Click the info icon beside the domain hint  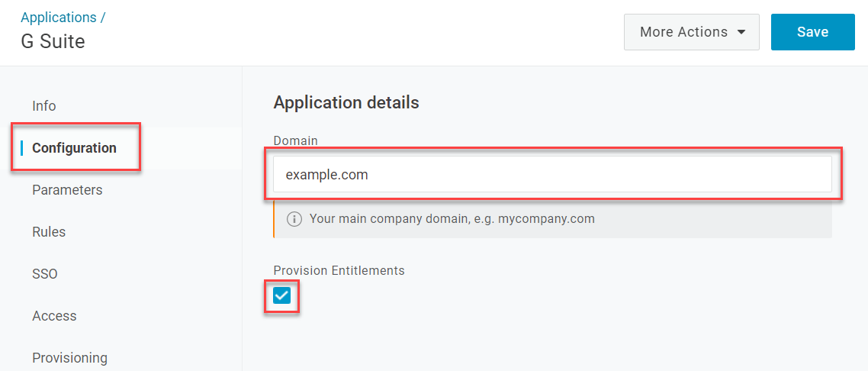pos(294,219)
